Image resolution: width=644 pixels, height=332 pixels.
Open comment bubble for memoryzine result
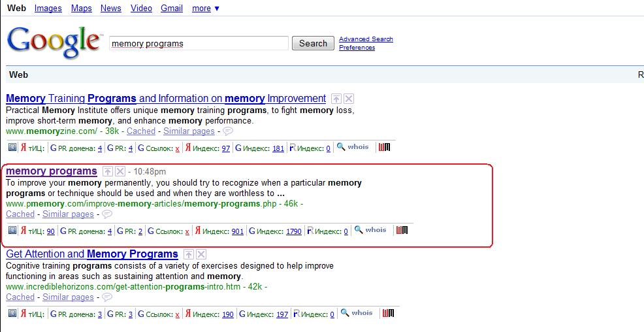click(228, 131)
